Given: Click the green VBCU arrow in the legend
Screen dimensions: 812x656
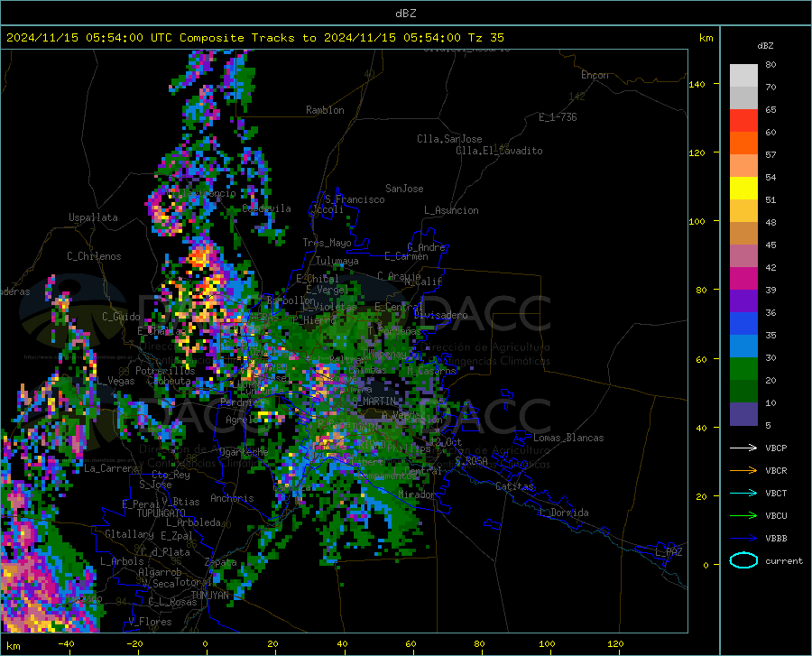Looking at the screenshot, I should pyautogui.click(x=743, y=516).
